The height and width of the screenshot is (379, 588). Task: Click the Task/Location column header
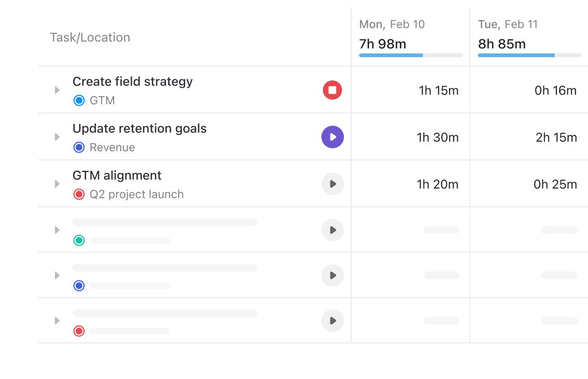(x=90, y=37)
